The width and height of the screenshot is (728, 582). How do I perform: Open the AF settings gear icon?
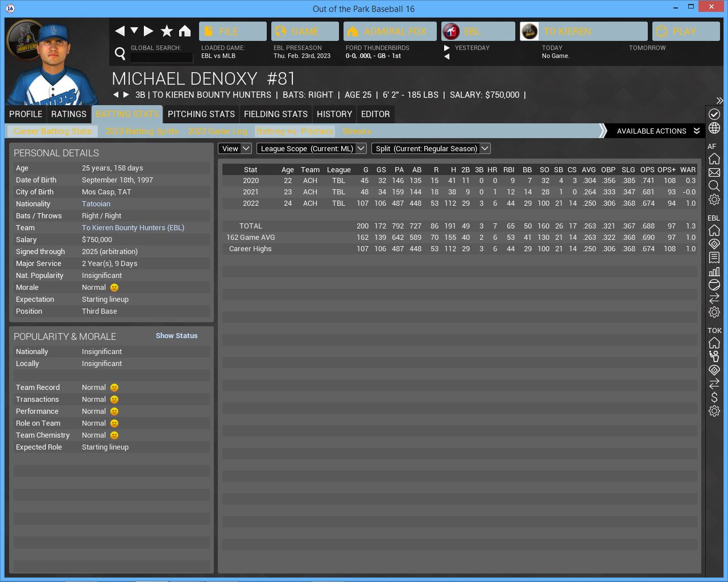tap(714, 199)
